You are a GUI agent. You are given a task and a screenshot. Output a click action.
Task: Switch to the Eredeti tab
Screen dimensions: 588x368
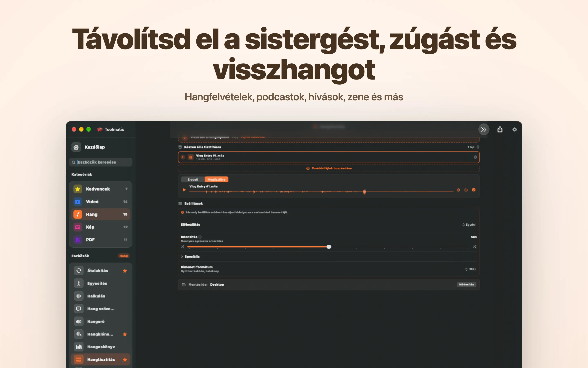click(x=193, y=179)
